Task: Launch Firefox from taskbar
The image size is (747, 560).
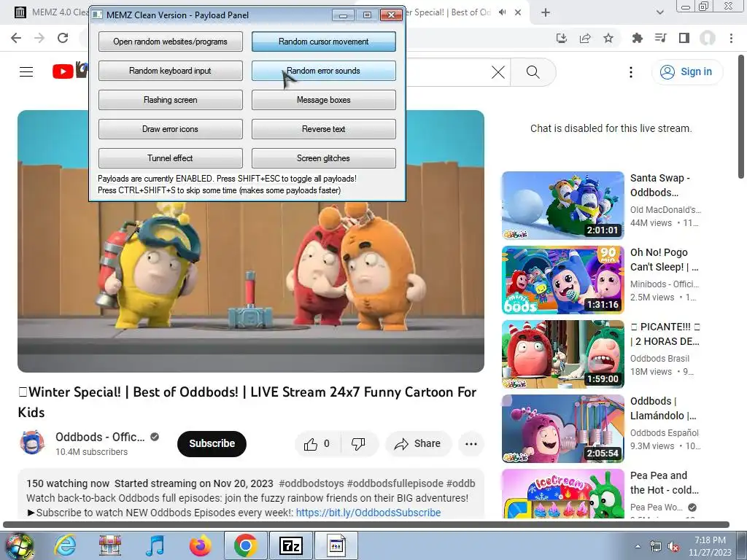Action: 200,545
